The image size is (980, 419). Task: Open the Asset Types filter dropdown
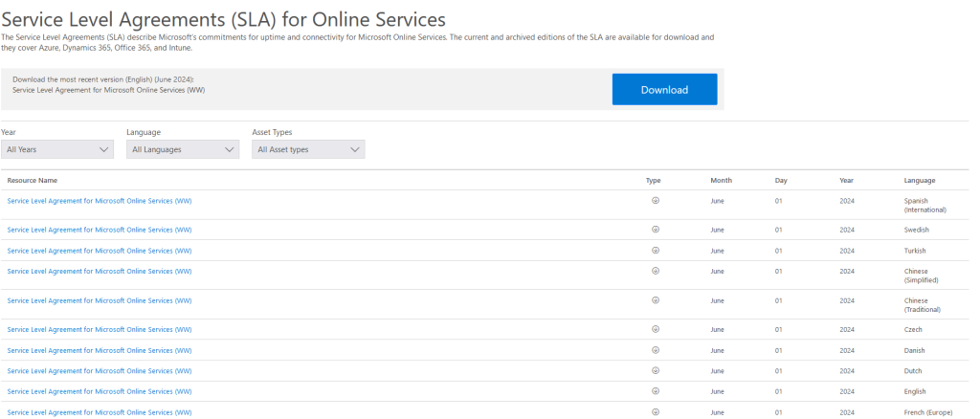[x=308, y=149]
